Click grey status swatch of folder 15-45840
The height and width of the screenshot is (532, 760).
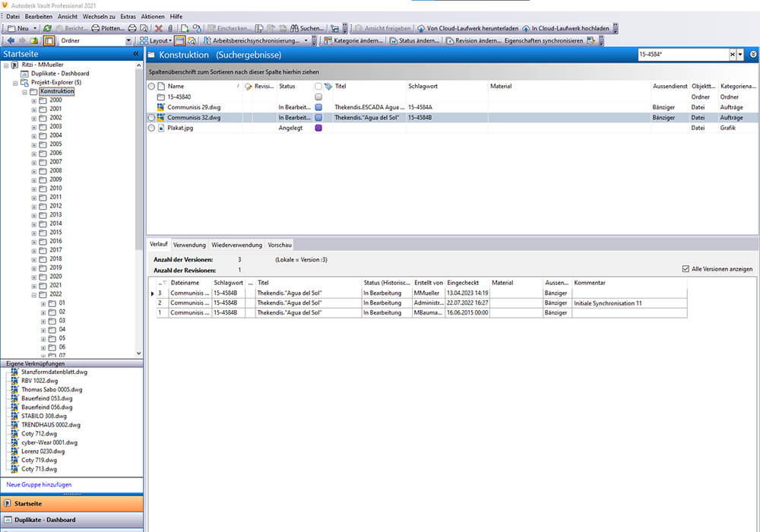point(318,97)
